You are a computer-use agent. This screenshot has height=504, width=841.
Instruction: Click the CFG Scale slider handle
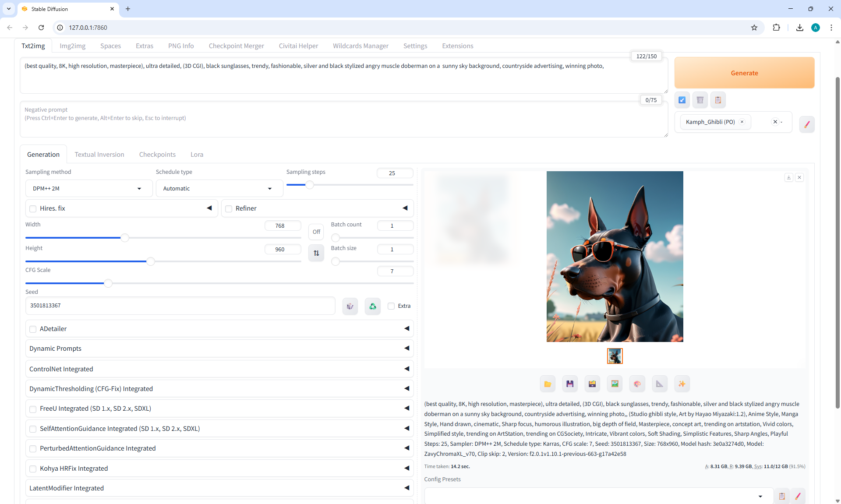[108, 283]
